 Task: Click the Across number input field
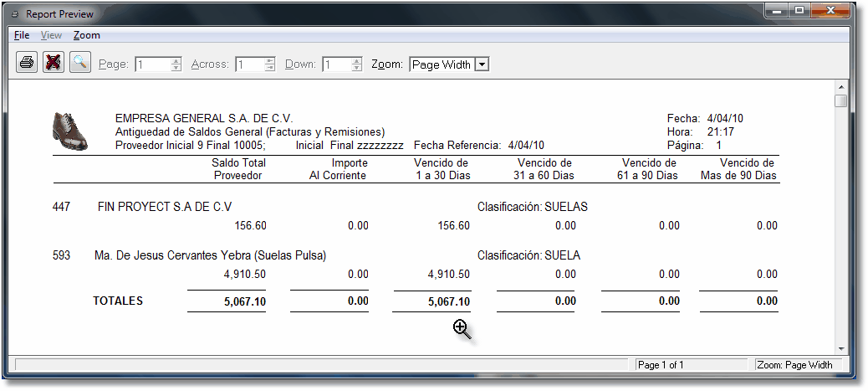[x=249, y=64]
